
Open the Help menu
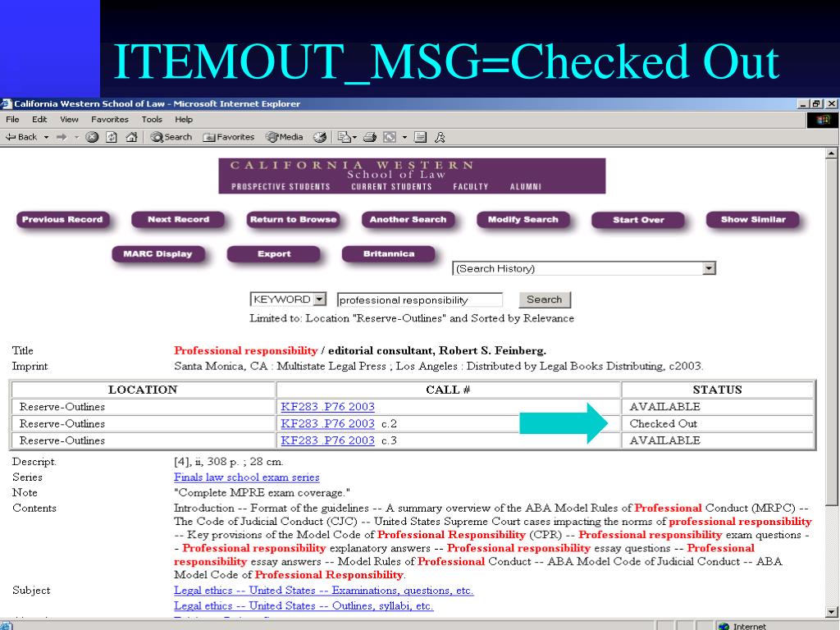tap(184, 120)
